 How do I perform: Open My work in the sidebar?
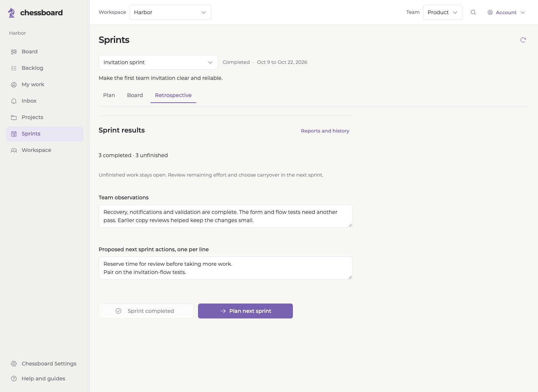[x=44, y=85]
